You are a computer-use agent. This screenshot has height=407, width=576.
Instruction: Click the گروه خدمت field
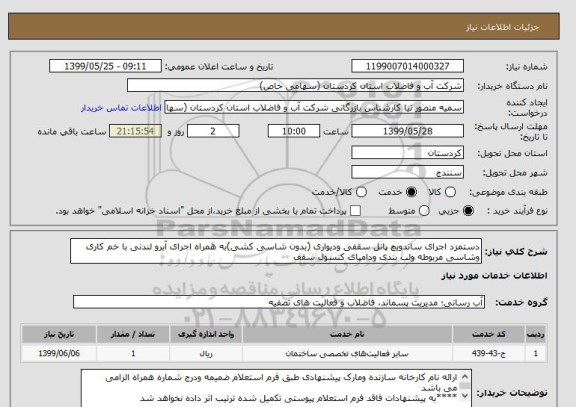279,302
